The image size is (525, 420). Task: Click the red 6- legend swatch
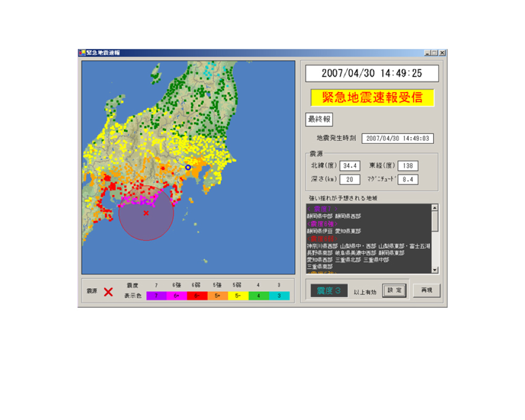(197, 296)
